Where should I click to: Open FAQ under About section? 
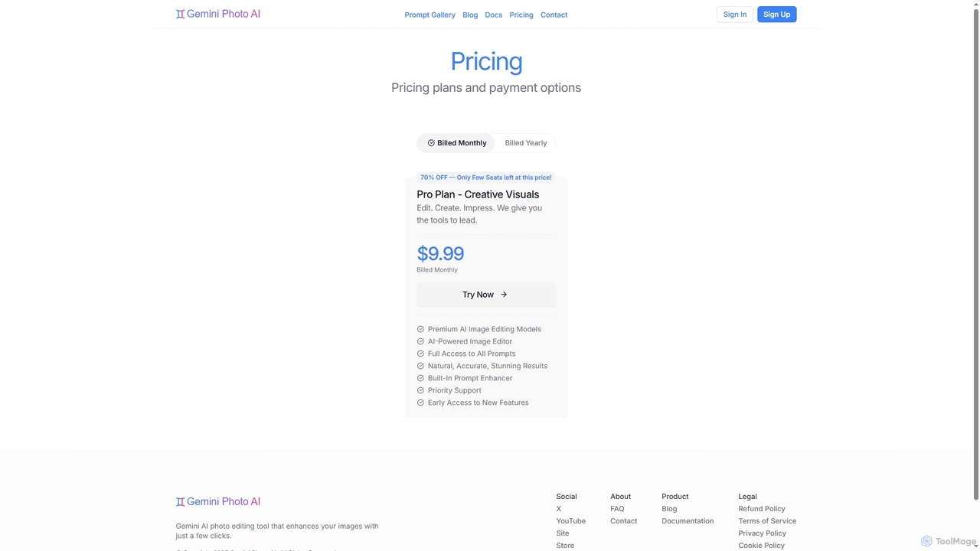(x=617, y=509)
